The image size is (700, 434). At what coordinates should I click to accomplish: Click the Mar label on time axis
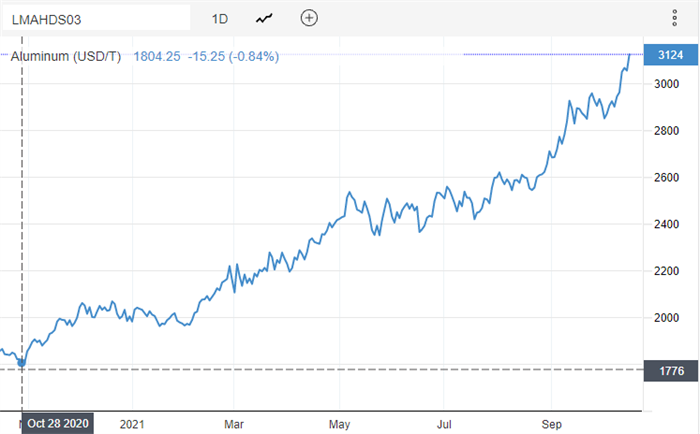pyautogui.click(x=235, y=423)
